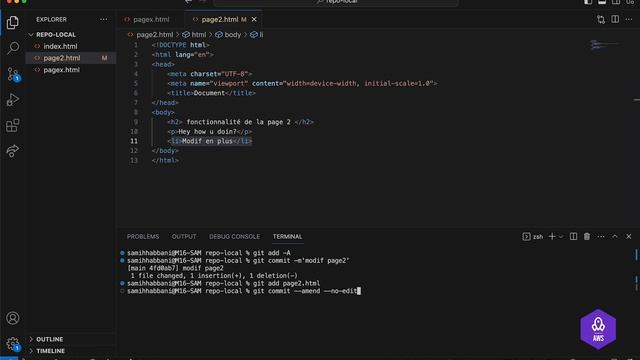This screenshot has width=640, height=360.
Task: Open the OUTPUT panel tab
Action: tap(184, 237)
